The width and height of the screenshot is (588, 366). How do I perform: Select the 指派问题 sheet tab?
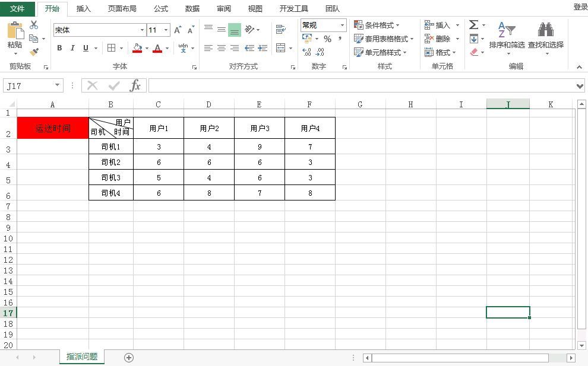tap(82, 357)
